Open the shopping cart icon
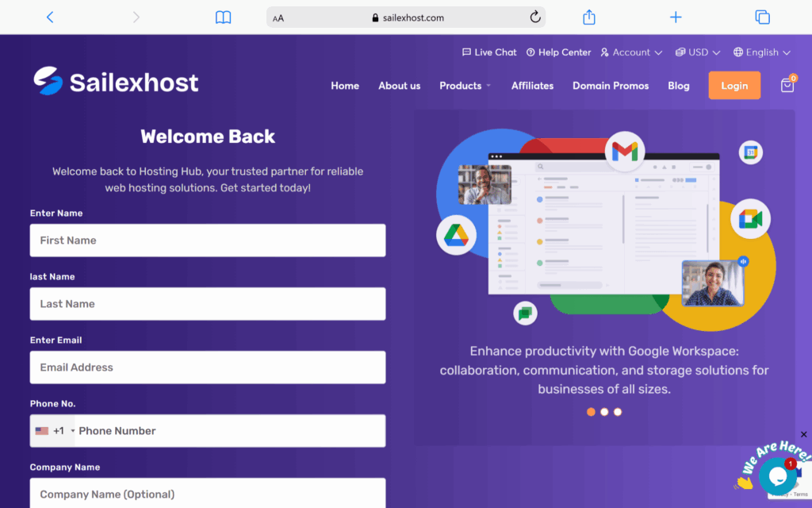This screenshot has height=508, width=812. pyautogui.click(x=787, y=84)
